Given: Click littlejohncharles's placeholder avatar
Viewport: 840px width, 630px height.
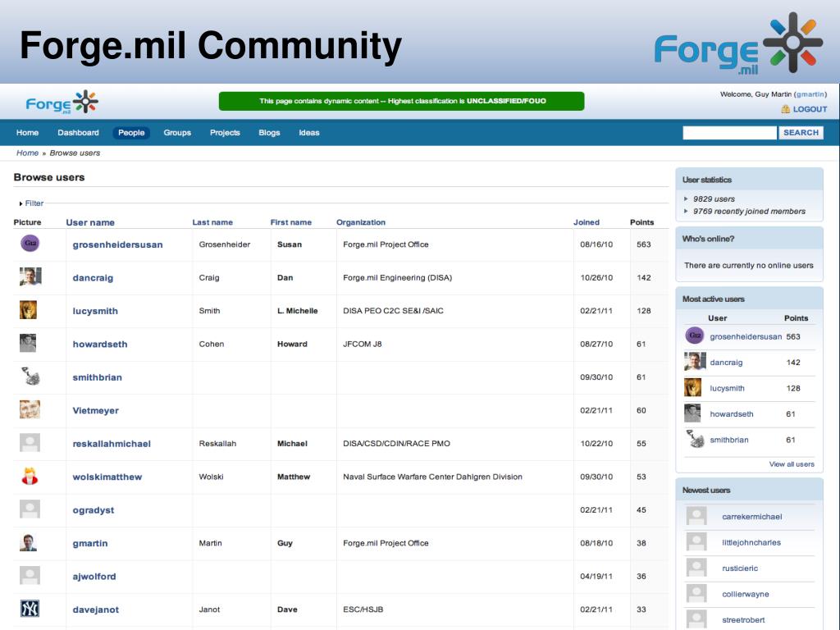Looking at the screenshot, I should click(x=696, y=541).
